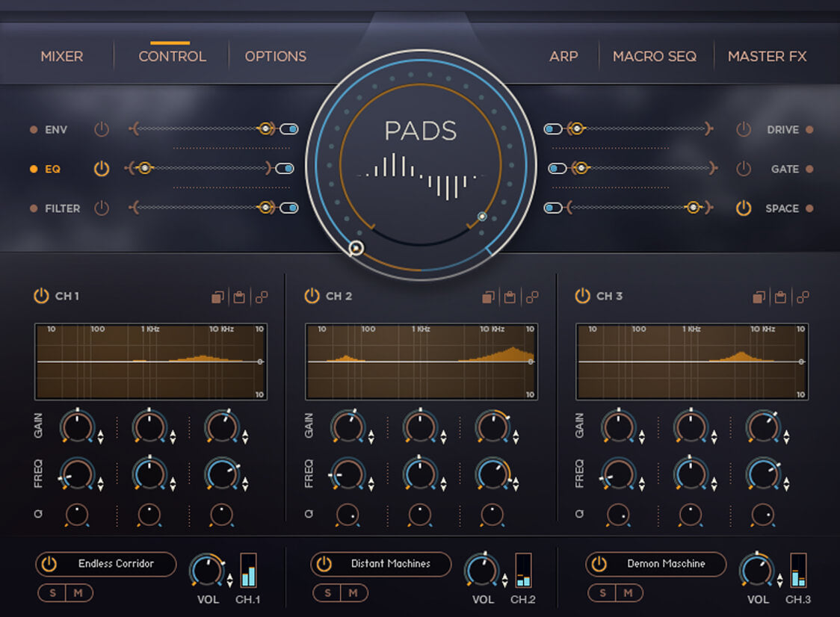Click the CH 2 EQ graph display

tap(420, 362)
